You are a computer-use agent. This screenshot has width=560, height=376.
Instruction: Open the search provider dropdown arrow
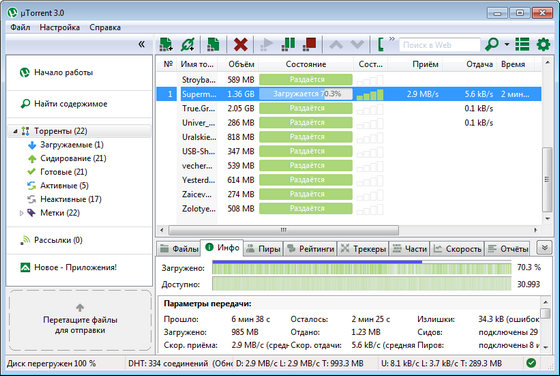(507, 45)
